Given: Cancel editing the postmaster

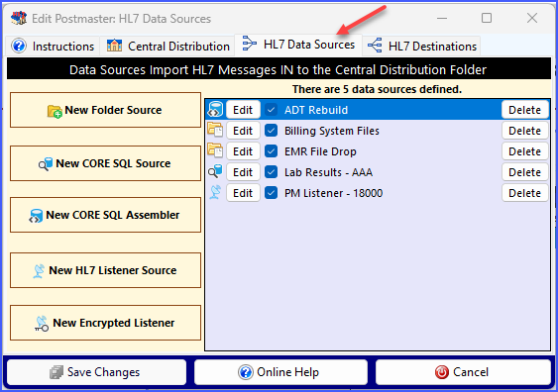Looking at the screenshot, I should pyautogui.click(x=463, y=372).
